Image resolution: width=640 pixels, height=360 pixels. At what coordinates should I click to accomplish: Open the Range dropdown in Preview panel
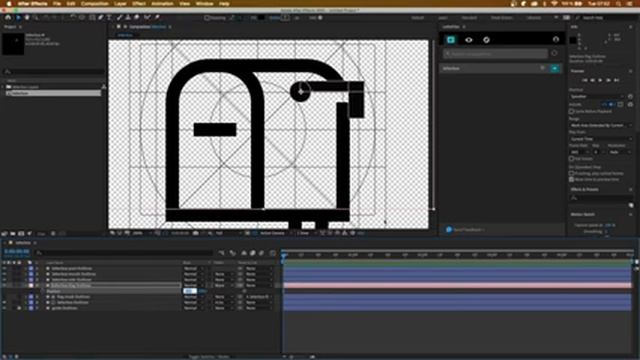[x=600, y=125]
